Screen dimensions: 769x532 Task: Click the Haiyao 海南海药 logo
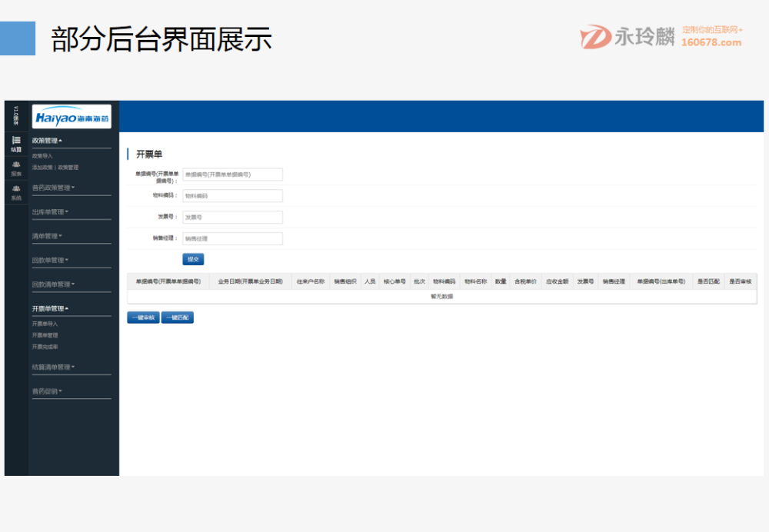(72, 117)
